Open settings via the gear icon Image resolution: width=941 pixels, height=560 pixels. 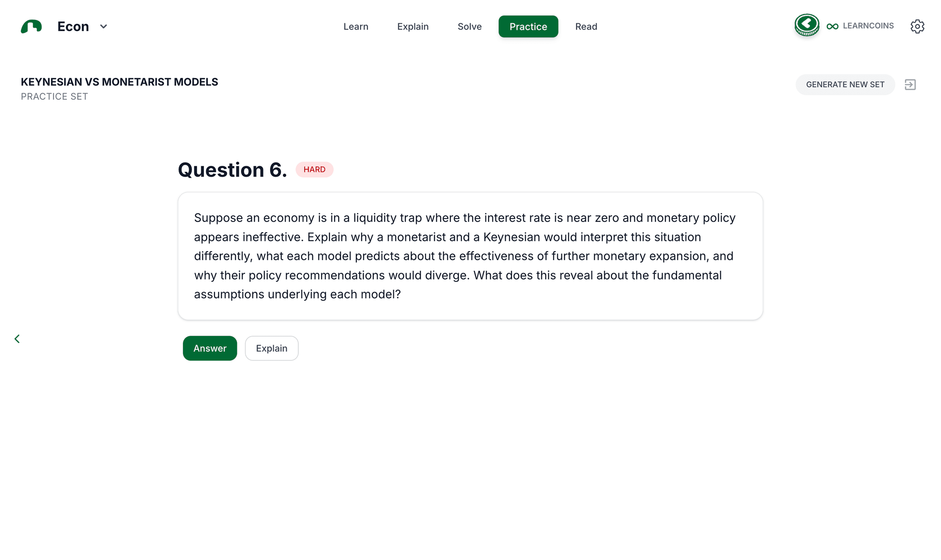pyautogui.click(x=917, y=27)
